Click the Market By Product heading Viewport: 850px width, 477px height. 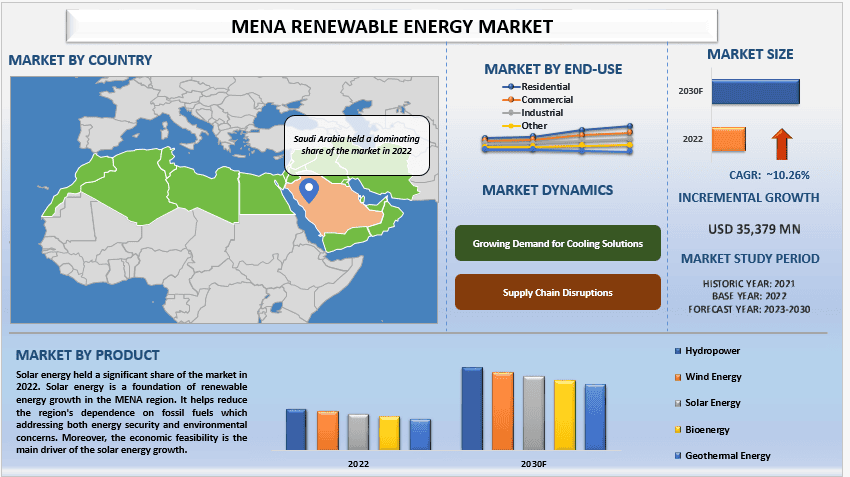click(87, 355)
